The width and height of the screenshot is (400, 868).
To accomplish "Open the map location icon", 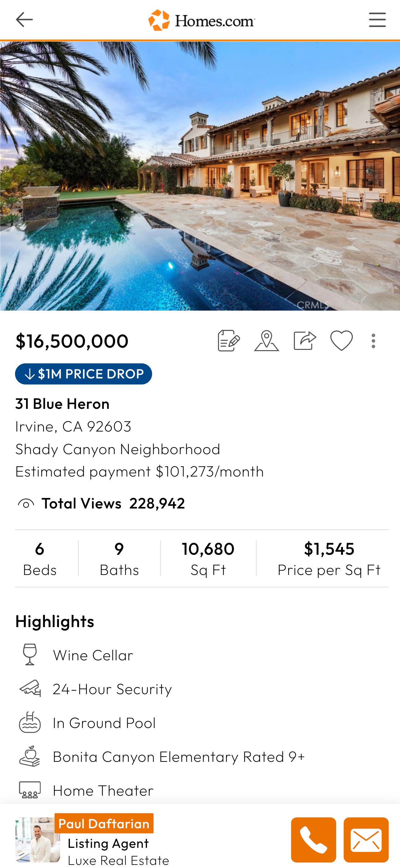I will (266, 341).
